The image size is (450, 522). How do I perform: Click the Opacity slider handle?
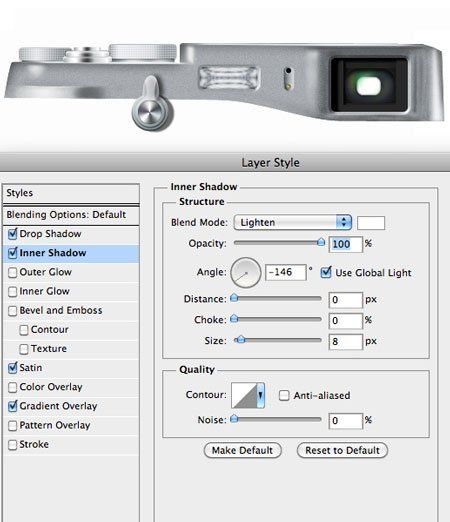pos(321,242)
